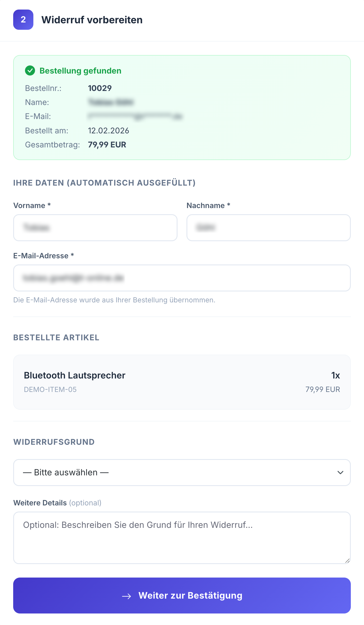Viewport: 364px width, 625px height.
Task: Focus the Nachname input field
Action: (x=268, y=228)
